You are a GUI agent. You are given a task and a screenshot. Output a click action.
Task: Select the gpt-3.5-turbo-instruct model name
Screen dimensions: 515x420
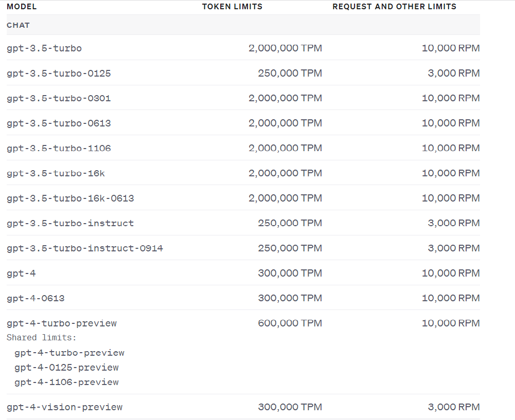point(70,223)
